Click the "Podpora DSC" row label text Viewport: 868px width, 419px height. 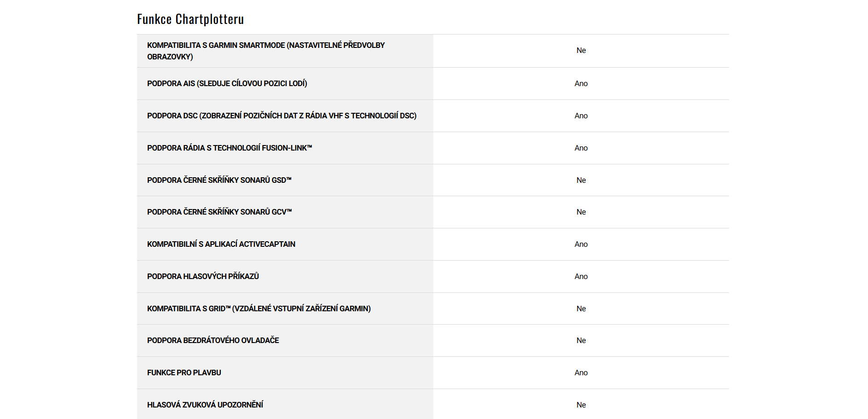282,116
